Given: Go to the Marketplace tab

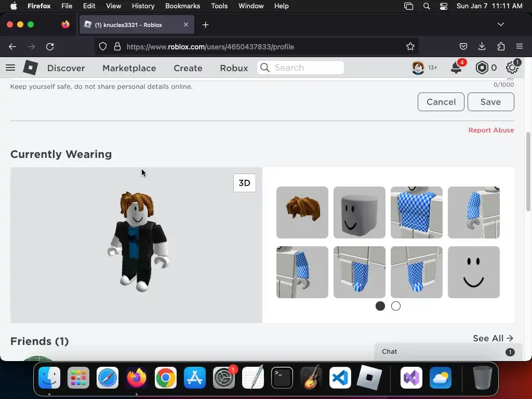Looking at the screenshot, I should click(x=129, y=68).
